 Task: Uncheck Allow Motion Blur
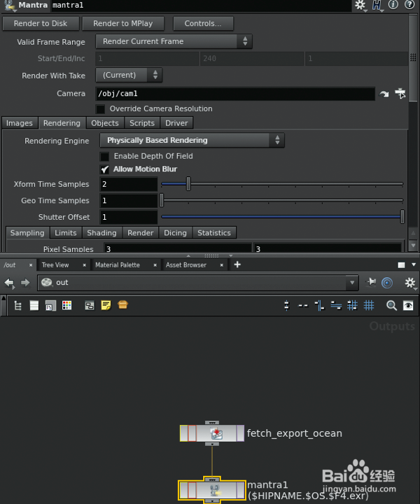click(x=104, y=169)
